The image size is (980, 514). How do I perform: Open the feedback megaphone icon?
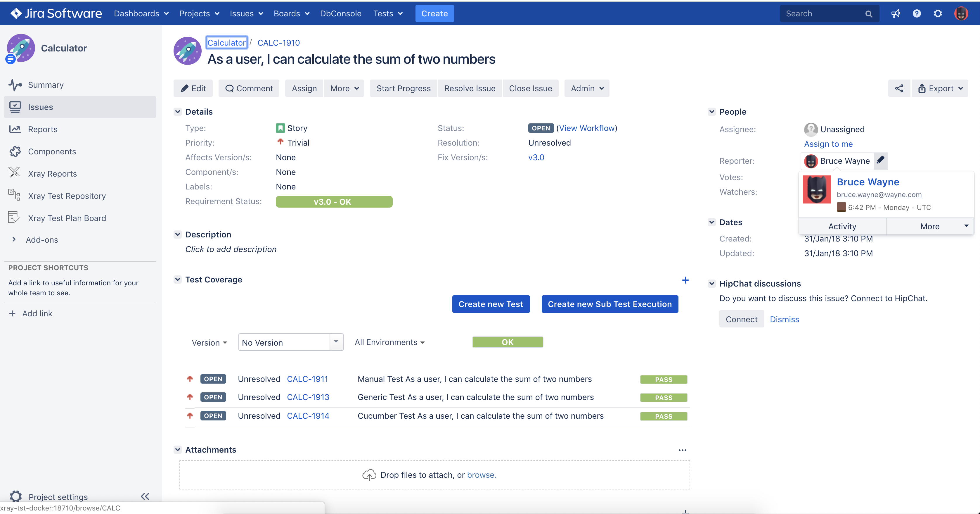click(x=896, y=14)
